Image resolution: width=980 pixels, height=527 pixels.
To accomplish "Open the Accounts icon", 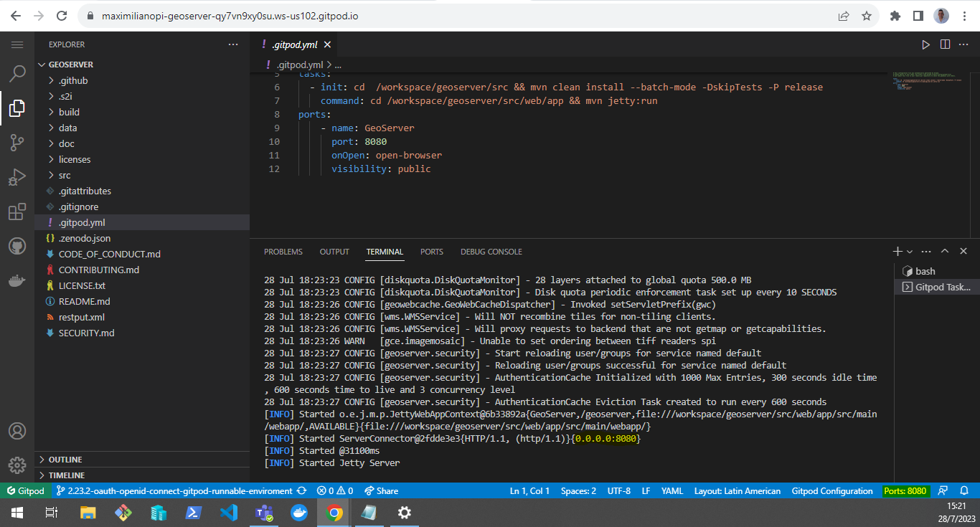I will pos(17,432).
